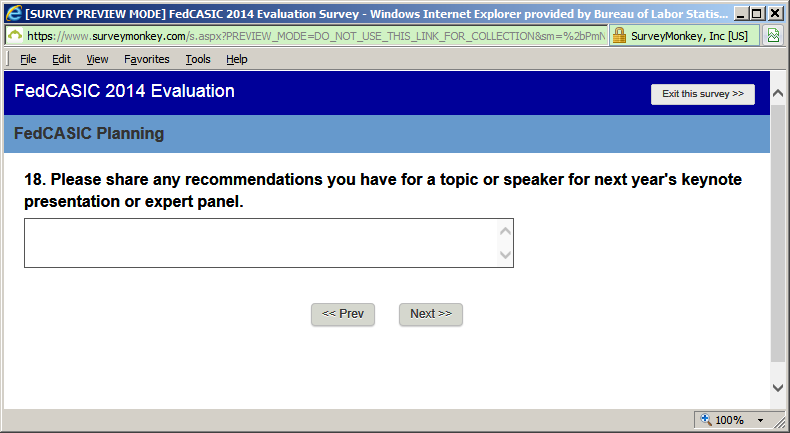Open the Edit menu
The width and height of the screenshot is (790, 433).
pos(61,59)
